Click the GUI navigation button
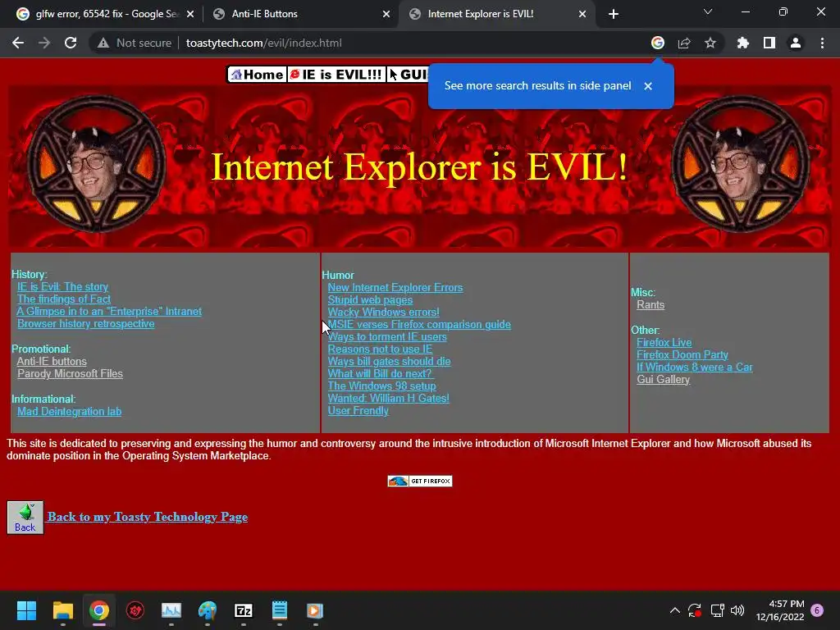 coord(408,75)
